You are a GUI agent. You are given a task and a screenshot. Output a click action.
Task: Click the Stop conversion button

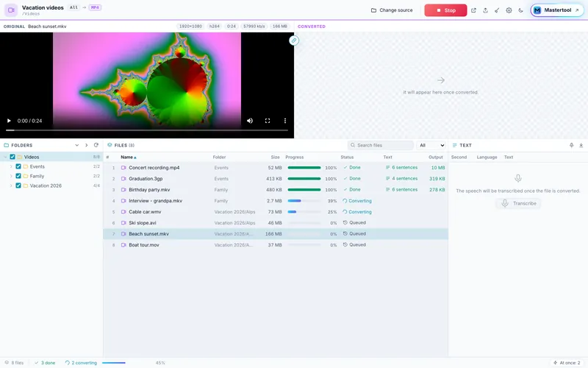[445, 10]
